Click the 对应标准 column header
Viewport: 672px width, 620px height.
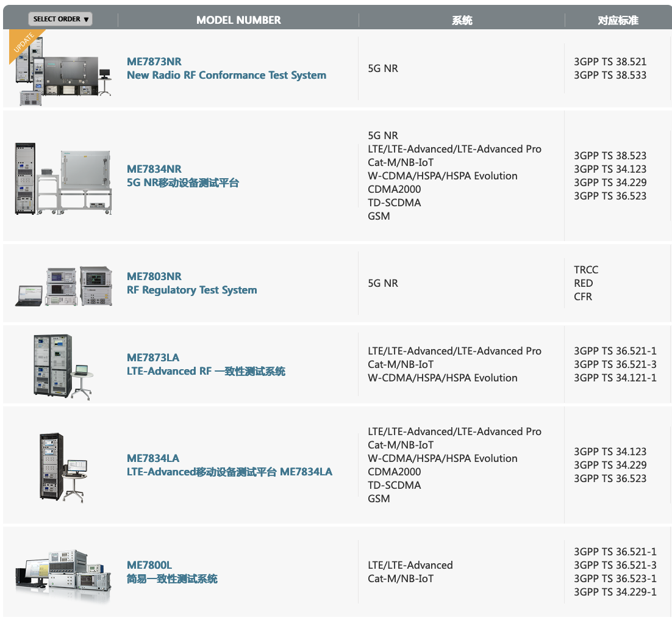click(617, 20)
